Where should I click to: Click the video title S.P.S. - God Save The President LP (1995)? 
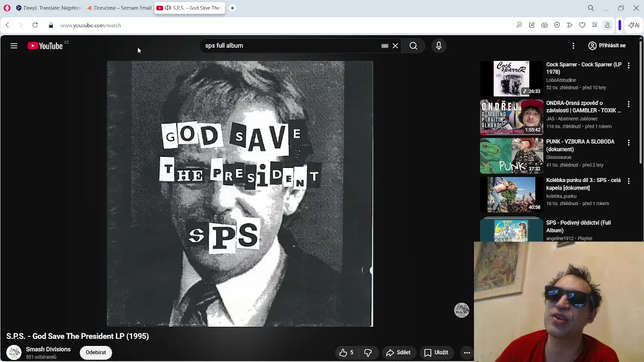tap(77, 336)
